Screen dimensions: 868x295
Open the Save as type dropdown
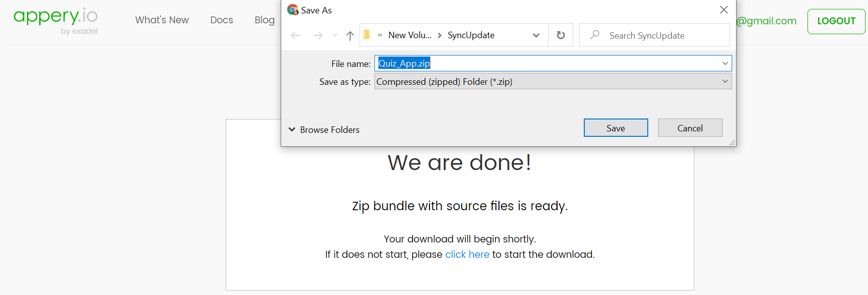pos(725,81)
